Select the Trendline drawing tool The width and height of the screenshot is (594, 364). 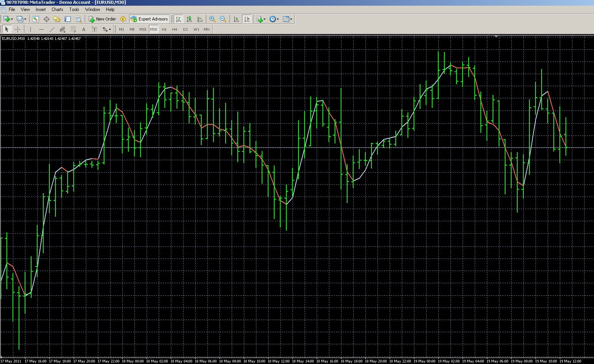[x=52, y=29]
